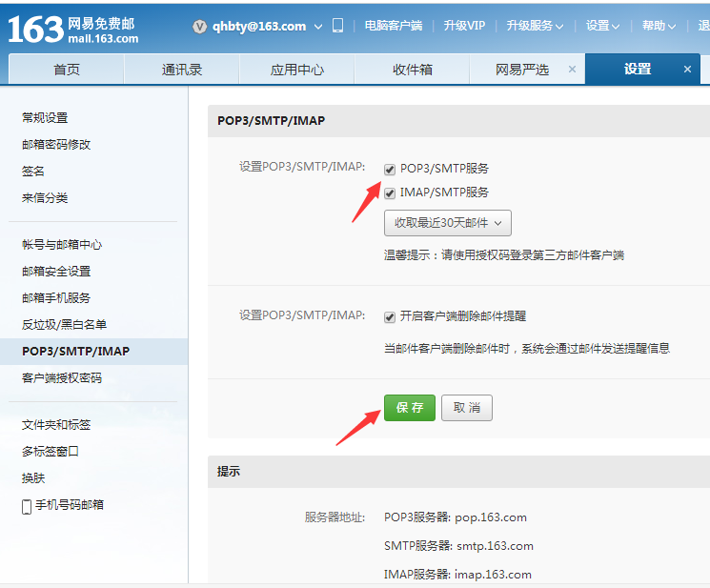Toggle the IMAP/SMTP服务 checkbox

coord(390,193)
